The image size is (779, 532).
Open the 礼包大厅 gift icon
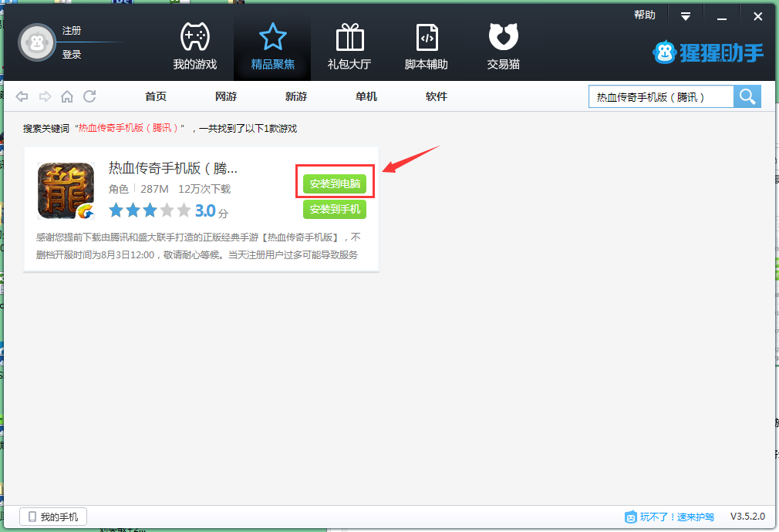(349, 37)
